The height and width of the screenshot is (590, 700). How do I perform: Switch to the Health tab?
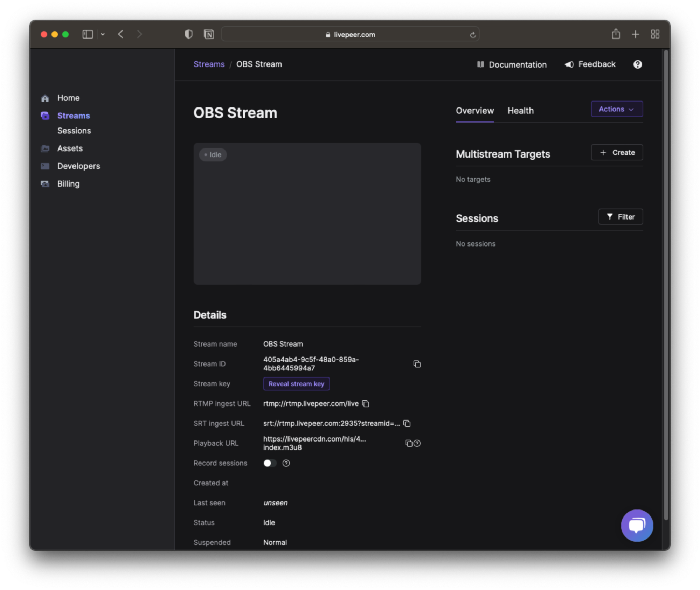click(520, 111)
